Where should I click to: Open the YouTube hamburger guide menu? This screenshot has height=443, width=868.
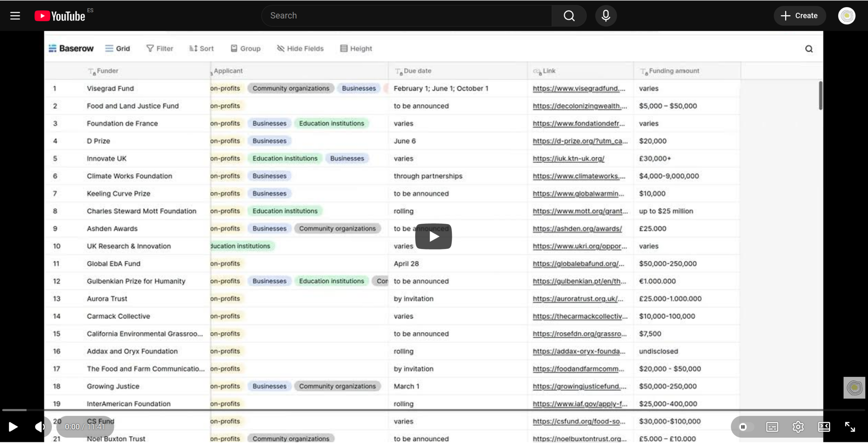click(15, 16)
